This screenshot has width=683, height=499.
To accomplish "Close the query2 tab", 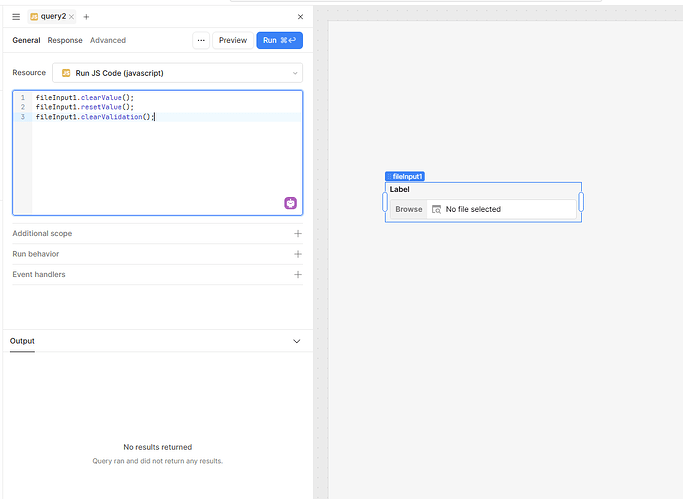I will pos(71,17).
